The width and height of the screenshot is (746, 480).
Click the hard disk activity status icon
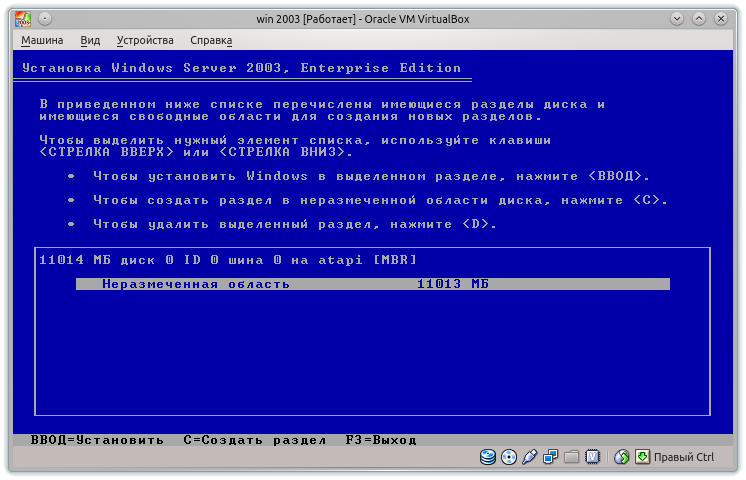click(x=488, y=457)
